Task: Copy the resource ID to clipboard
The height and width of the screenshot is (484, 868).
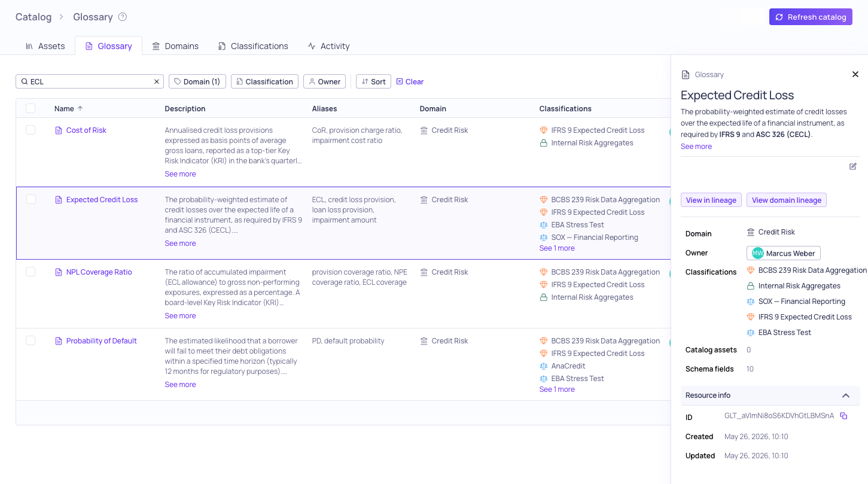Action: tap(843, 416)
